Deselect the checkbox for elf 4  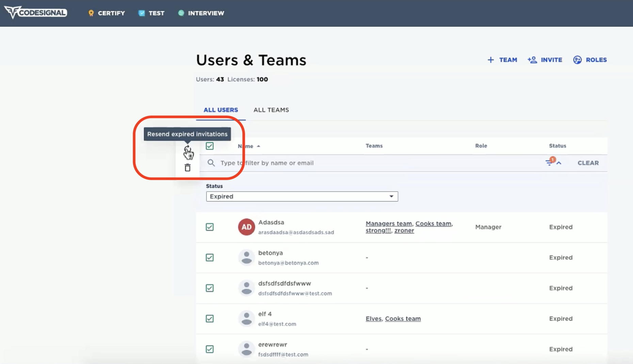[x=210, y=318]
